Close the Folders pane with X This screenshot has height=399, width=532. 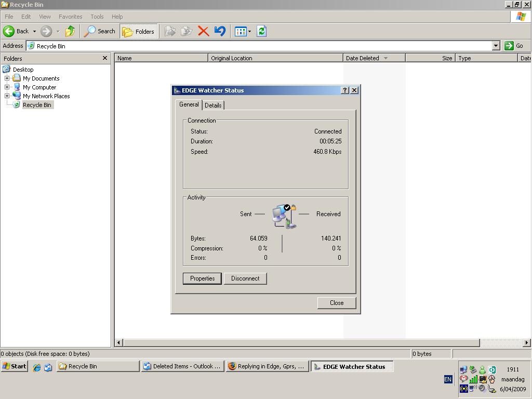tap(105, 58)
